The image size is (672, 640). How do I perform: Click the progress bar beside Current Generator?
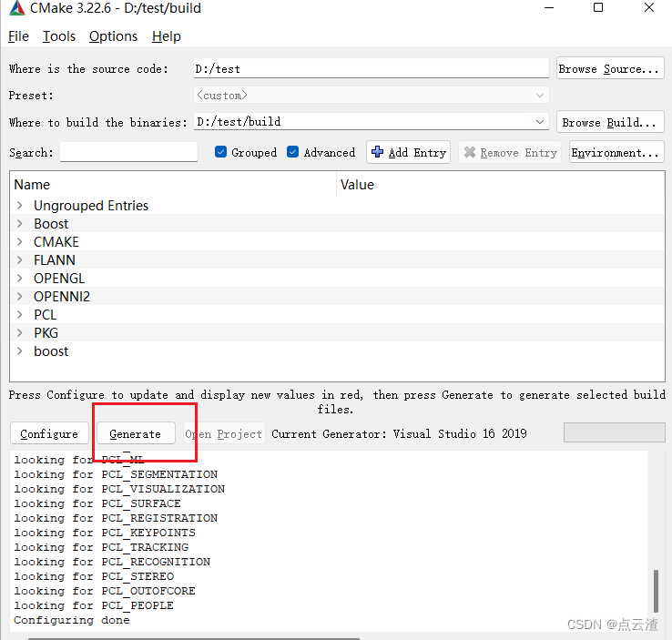(614, 432)
